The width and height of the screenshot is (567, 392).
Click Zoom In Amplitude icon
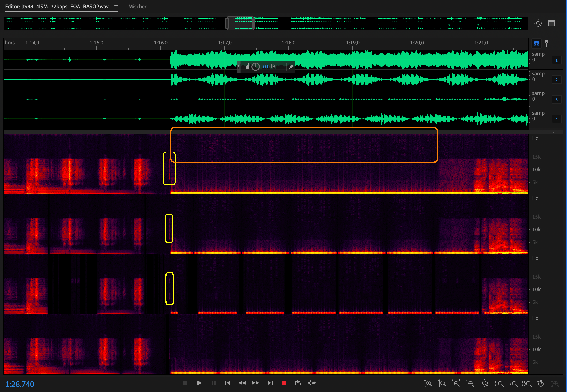click(428, 383)
